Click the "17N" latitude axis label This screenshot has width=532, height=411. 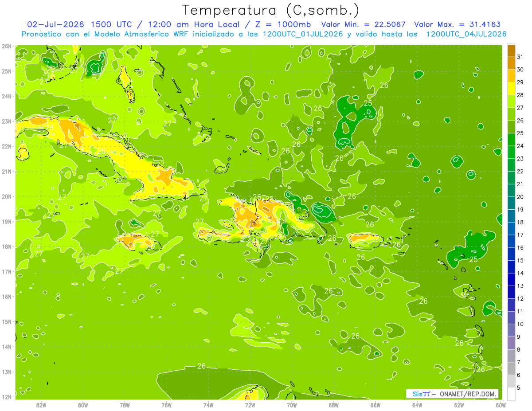pos(7,272)
